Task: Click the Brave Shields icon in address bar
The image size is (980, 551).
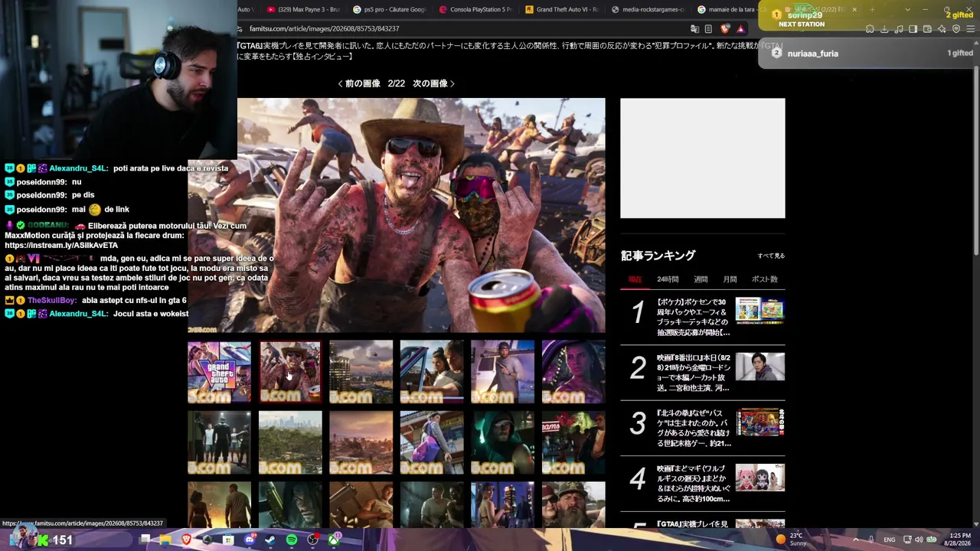Action: (725, 29)
